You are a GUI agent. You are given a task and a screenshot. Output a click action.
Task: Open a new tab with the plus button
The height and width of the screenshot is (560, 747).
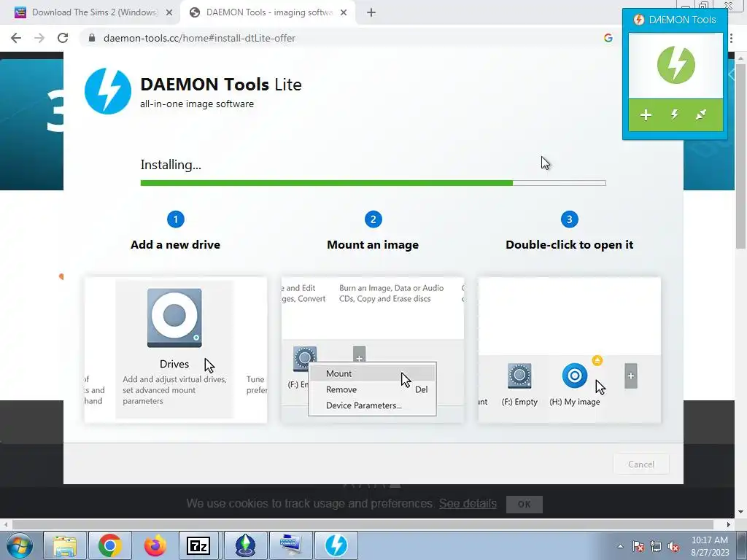[371, 13]
